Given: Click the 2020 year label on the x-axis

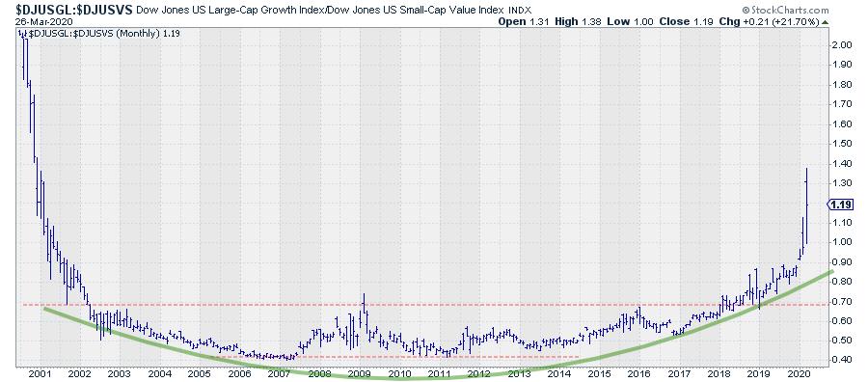Looking at the screenshot, I should pyautogui.click(x=799, y=373).
